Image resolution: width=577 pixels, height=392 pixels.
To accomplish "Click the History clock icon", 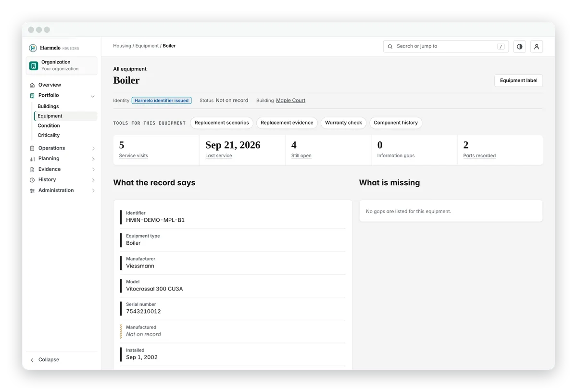I will (x=32, y=180).
